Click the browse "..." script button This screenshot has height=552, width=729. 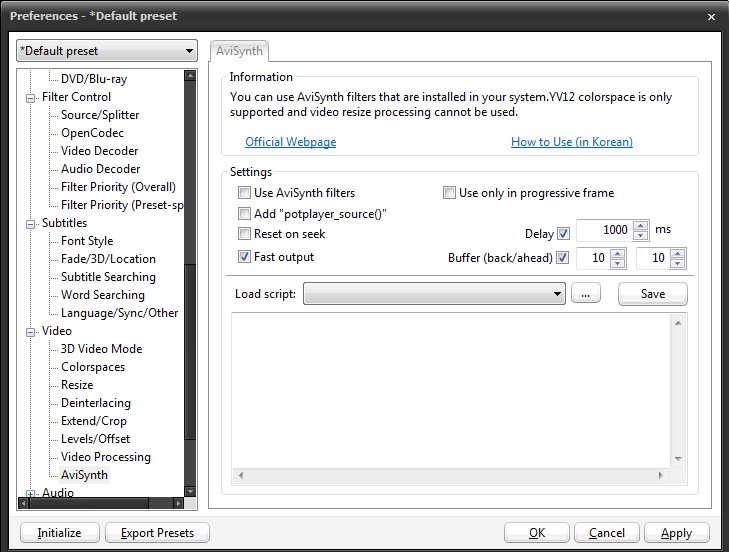585,293
